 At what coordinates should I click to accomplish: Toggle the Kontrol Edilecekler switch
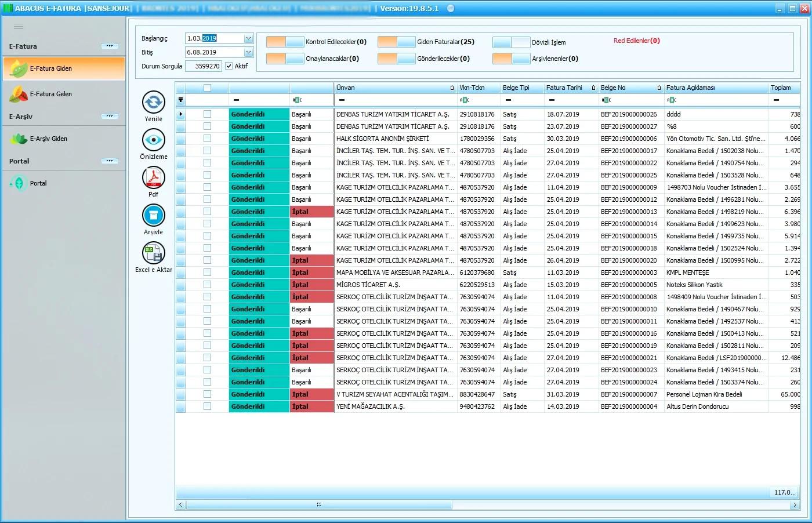[285, 42]
